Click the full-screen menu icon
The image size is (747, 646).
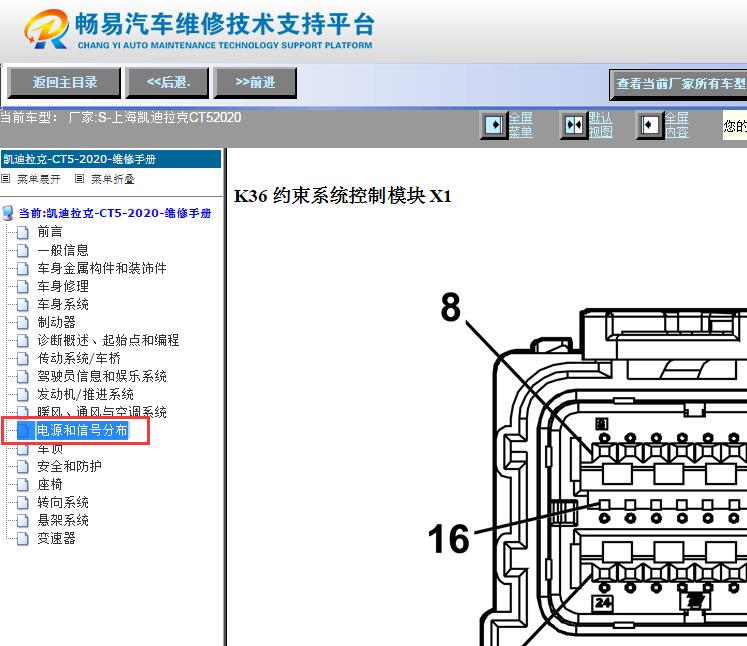[494, 125]
